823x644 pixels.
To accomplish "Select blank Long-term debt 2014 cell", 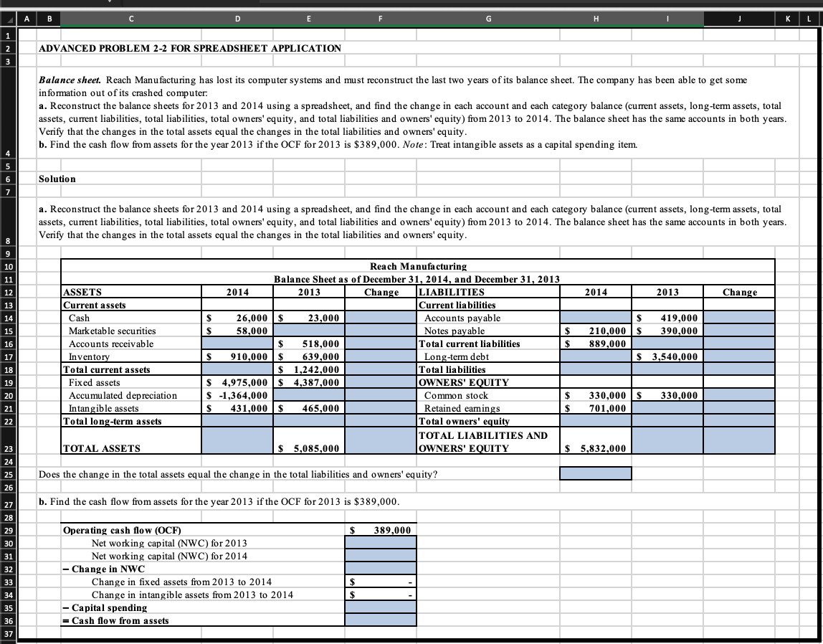I will (x=596, y=357).
